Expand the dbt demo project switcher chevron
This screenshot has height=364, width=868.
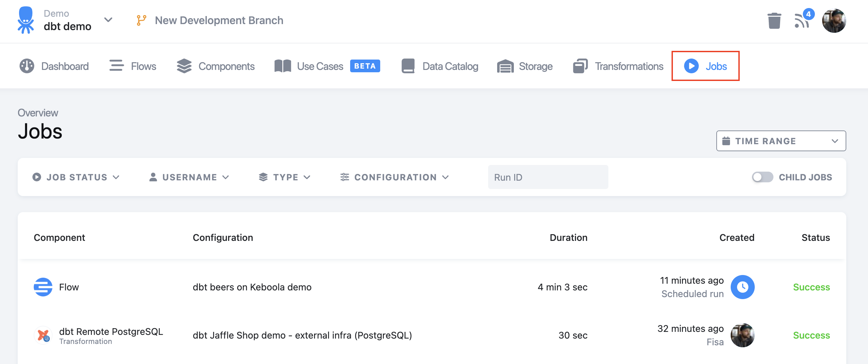tap(108, 19)
